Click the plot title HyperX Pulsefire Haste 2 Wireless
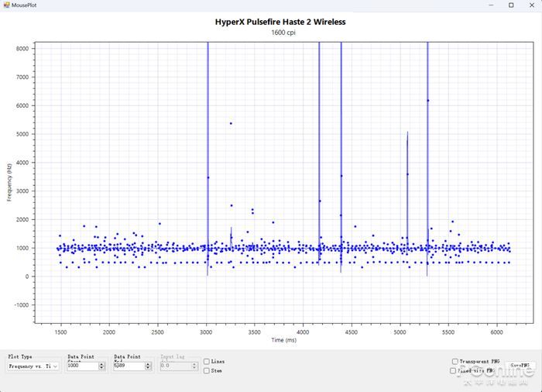 click(280, 22)
